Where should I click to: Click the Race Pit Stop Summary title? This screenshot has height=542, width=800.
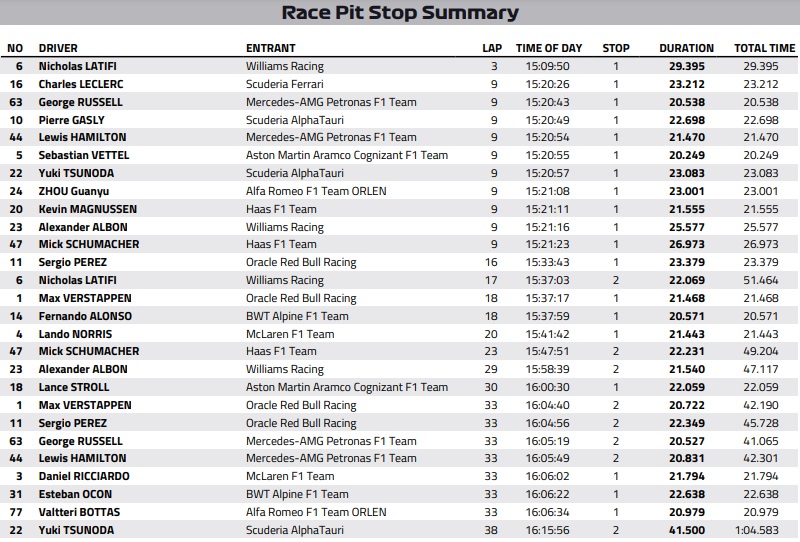pos(400,13)
